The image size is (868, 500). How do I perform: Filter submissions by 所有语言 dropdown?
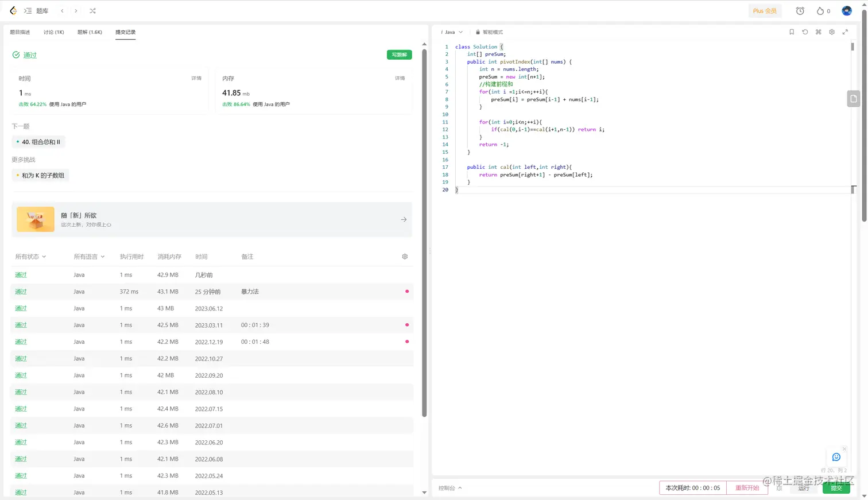(89, 257)
